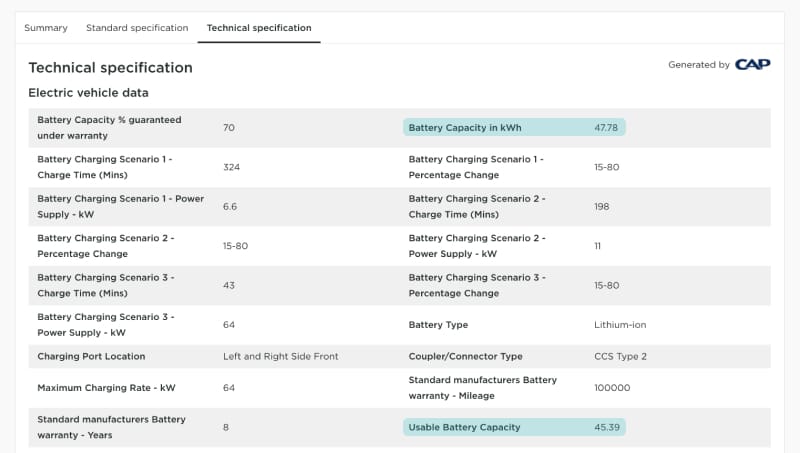Image resolution: width=800 pixels, height=453 pixels.
Task: Click the Scenario 1 Charge Time value 324
Action: [x=231, y=167]
